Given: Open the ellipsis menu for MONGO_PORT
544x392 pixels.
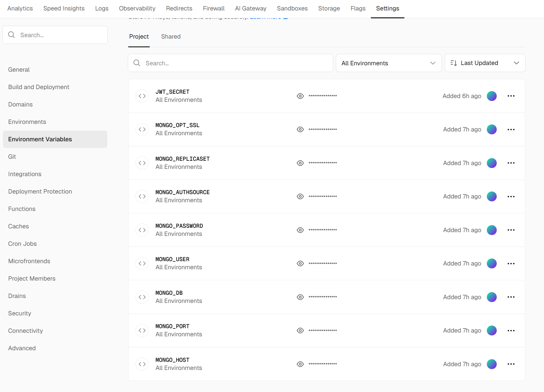Looking at the screenshot, I should point(511,330).
